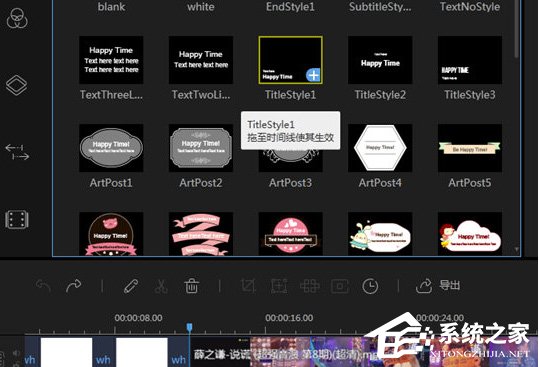Screen dimensions: 539x367
Task: Select the TitleStyle1 template thumbnail
Action: 290,60
